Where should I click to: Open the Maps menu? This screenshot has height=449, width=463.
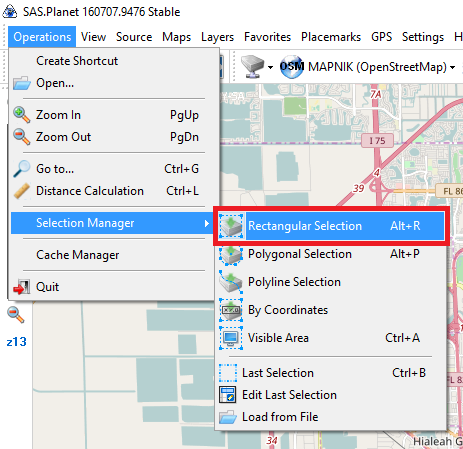click(176, 37)
